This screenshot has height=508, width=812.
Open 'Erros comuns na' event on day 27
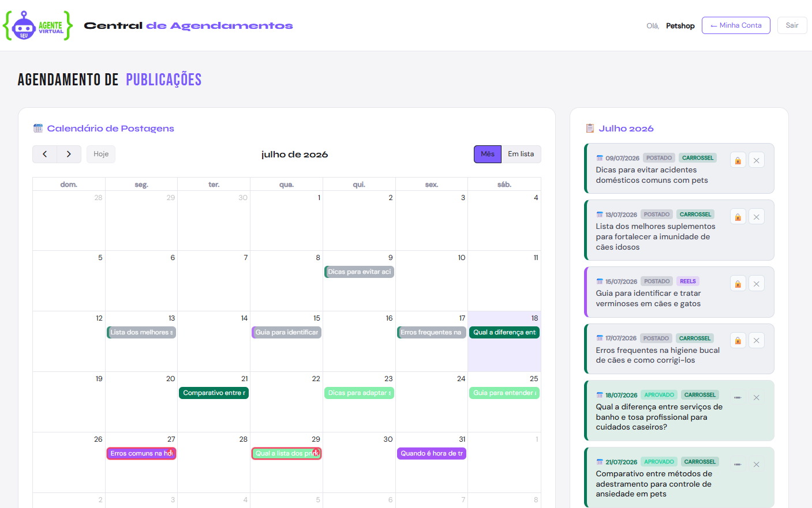click(x=141, y=453)
